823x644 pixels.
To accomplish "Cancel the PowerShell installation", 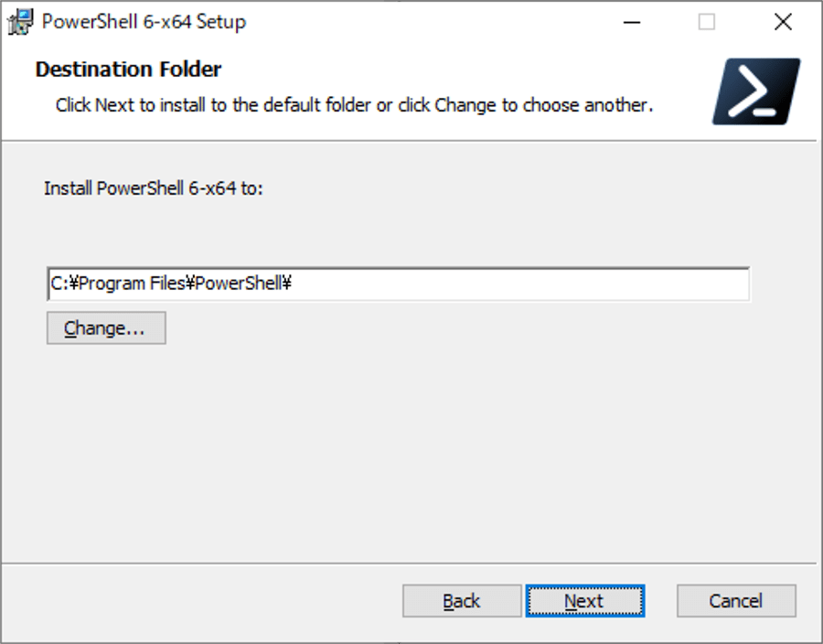I will pos(736,601).
